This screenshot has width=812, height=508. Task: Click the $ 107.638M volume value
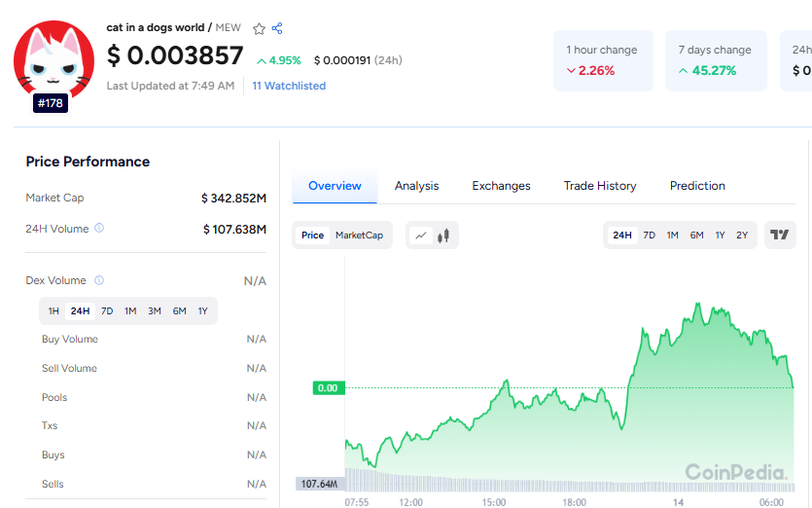(x=234, y=229)
